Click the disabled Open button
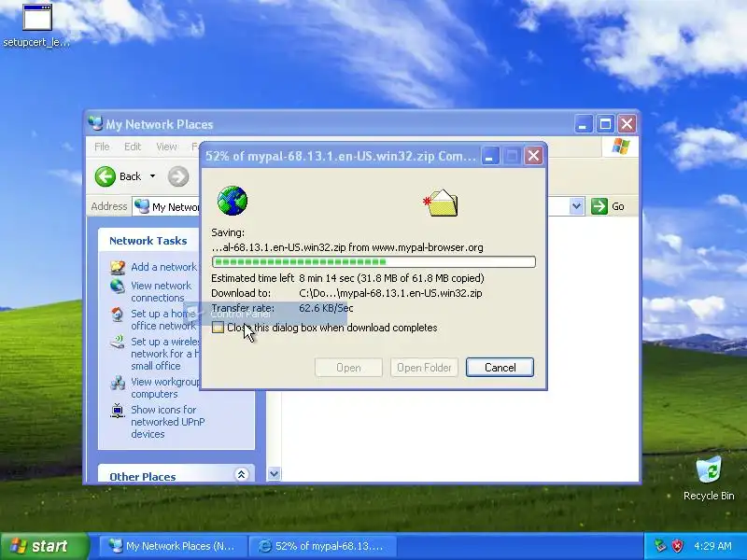The height and width of the screenshot is (560, 747). pyautogui.click(x=348, y=367)
